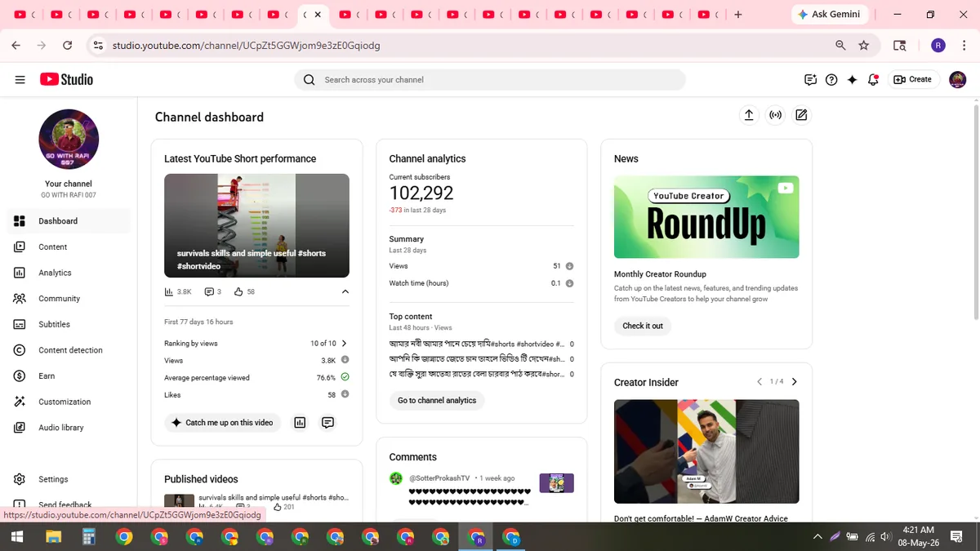This screenshot has width=980, height=551.
Task: Click the Chrome profile R avatar
Action: 938,46
